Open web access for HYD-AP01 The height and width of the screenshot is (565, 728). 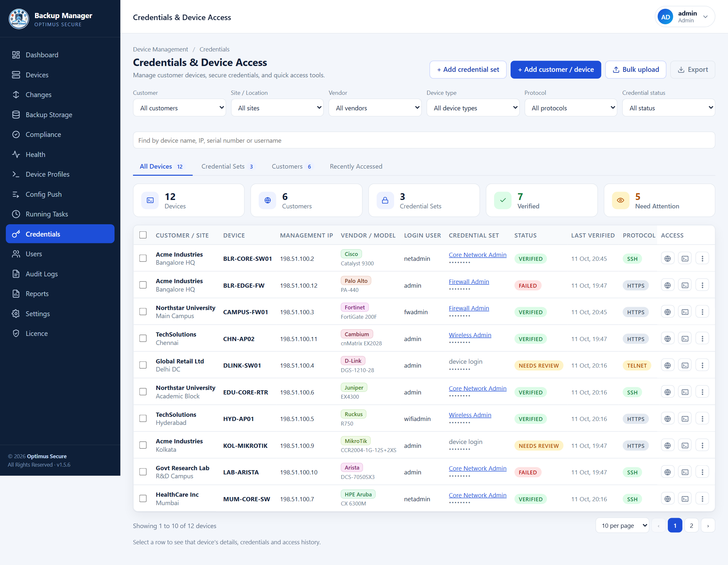coord(667,419)
